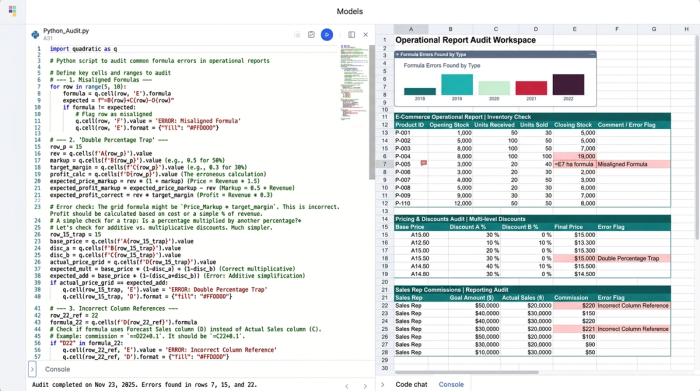Select the 12,000 Opening Stock cell
700x391 pixels.
(450, 204)
